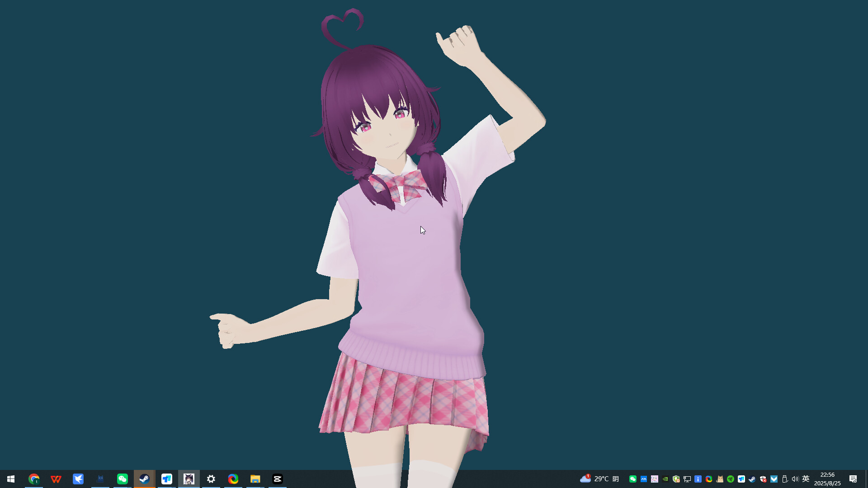This screenshot has width=868, height=488.
Task: Open Steam from the taskbar
Action: click(x=144, y=479)
